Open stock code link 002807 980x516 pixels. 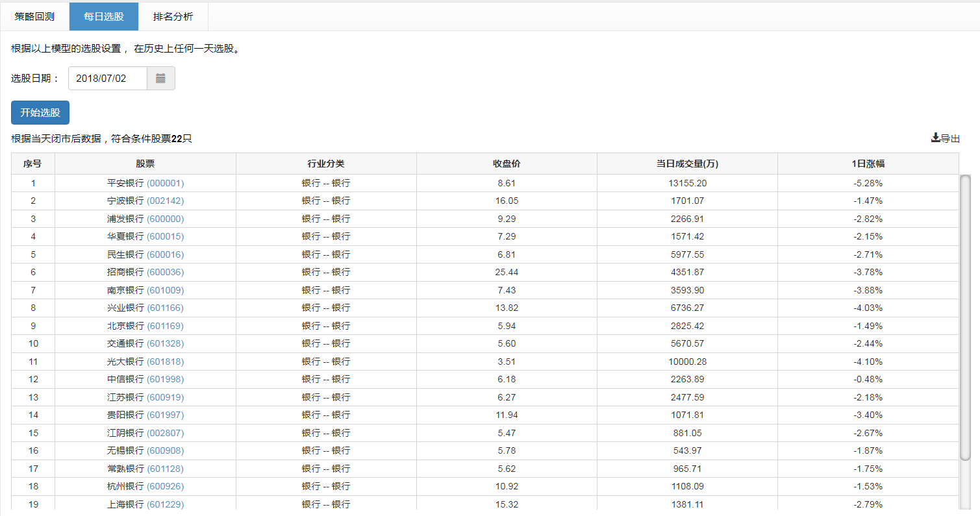coord(166,433)
